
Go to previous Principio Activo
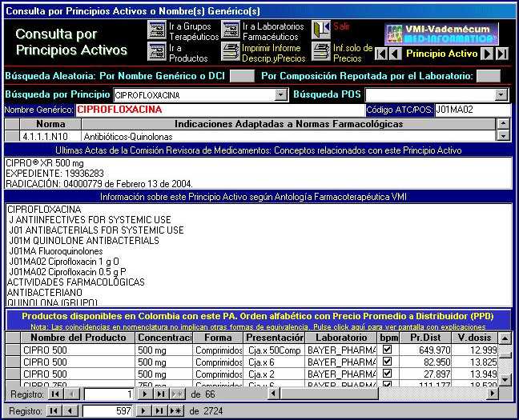click(395, 54)
